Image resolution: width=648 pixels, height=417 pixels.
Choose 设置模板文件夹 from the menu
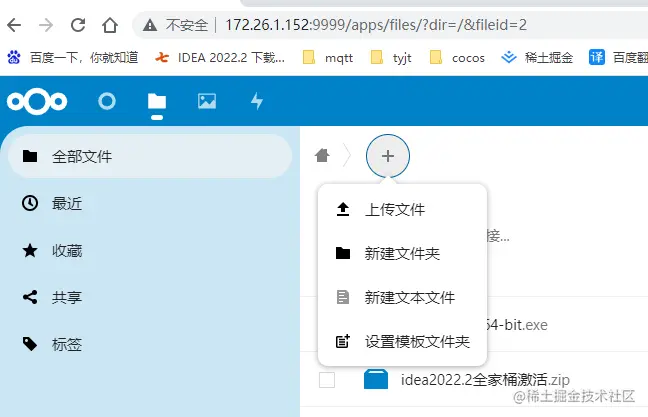pos(402,342)
